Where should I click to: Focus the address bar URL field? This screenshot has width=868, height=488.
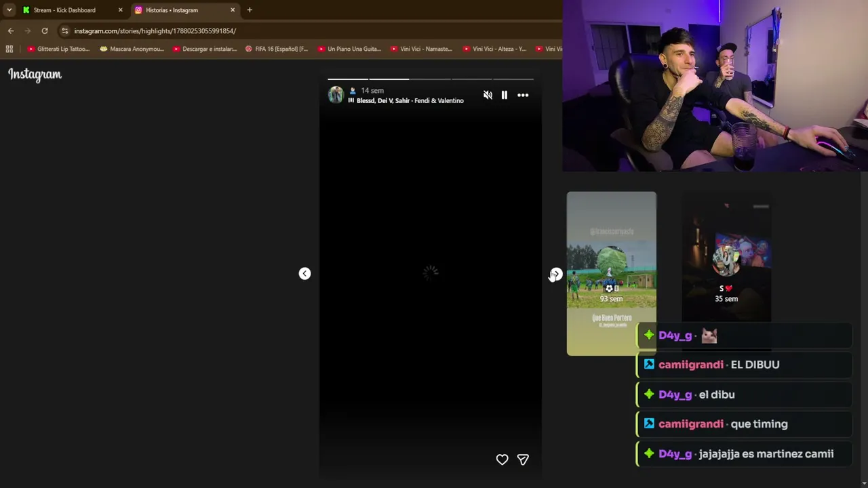(312, 30)
